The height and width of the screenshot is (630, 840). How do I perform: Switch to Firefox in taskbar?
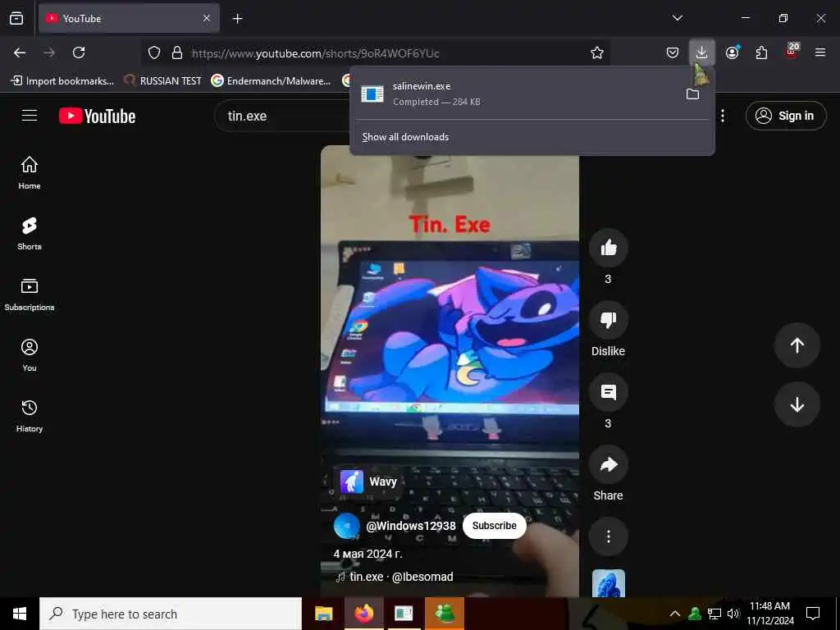click(x=363, y=614)
